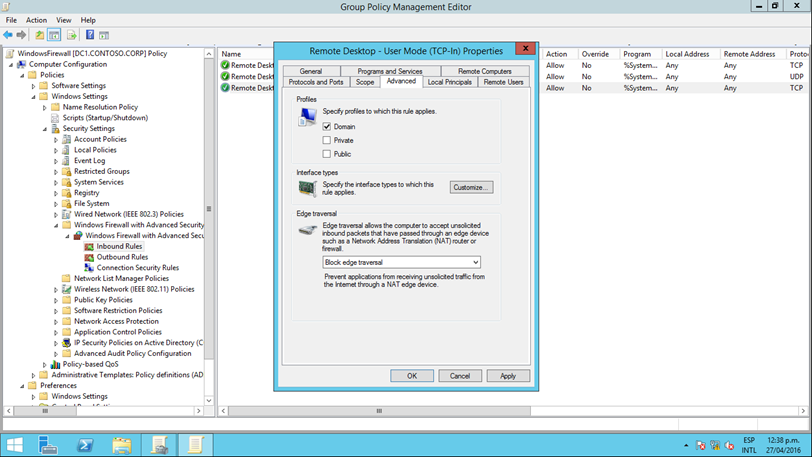Click the green check icon of second rule

pos(225,76)
